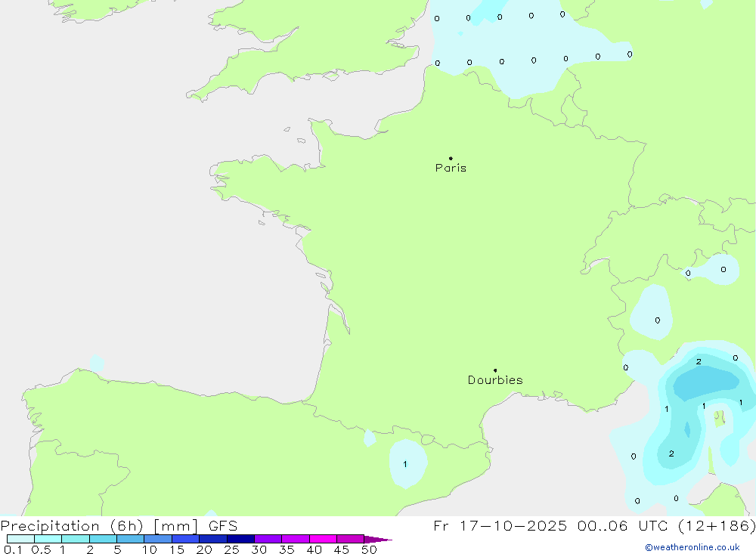This screenshot has width=756, height=554.
Task: Click the weatheronline.co.uk copyright link
Action: (692, 547)
